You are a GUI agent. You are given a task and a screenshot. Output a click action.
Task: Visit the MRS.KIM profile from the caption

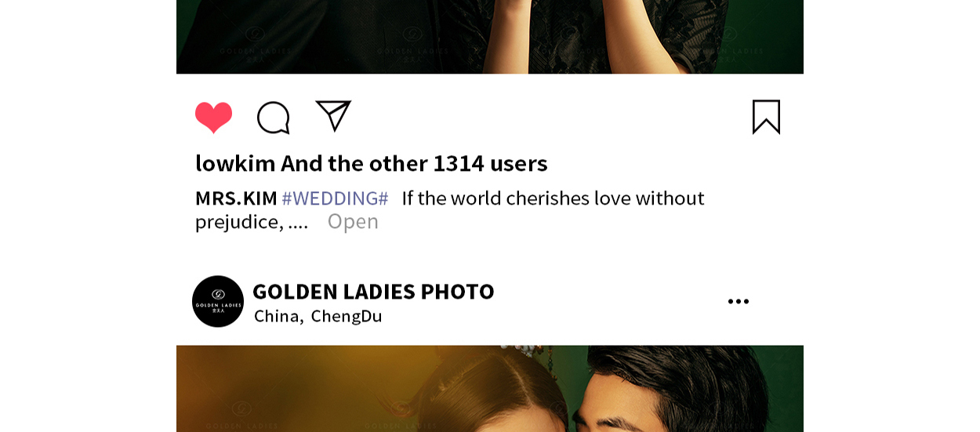click(236, 198)
